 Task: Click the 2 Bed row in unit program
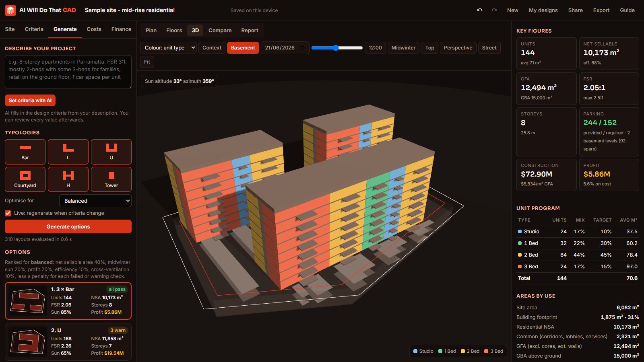tap(578, 255)
